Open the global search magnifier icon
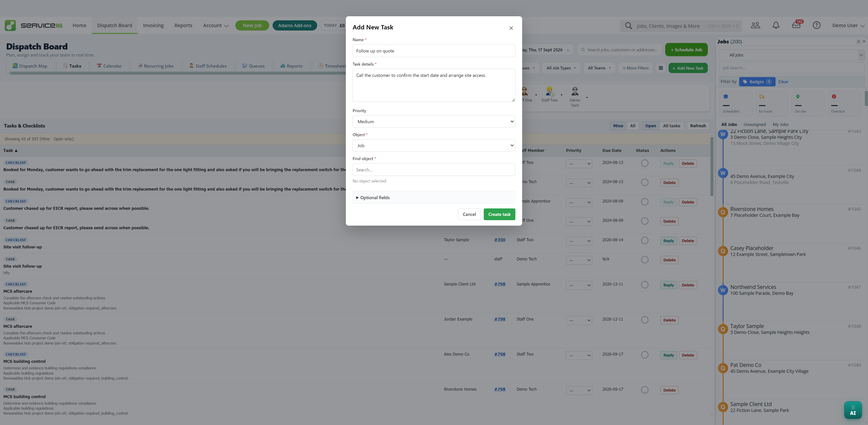This screenshot has width=868, height=425. 628,26
